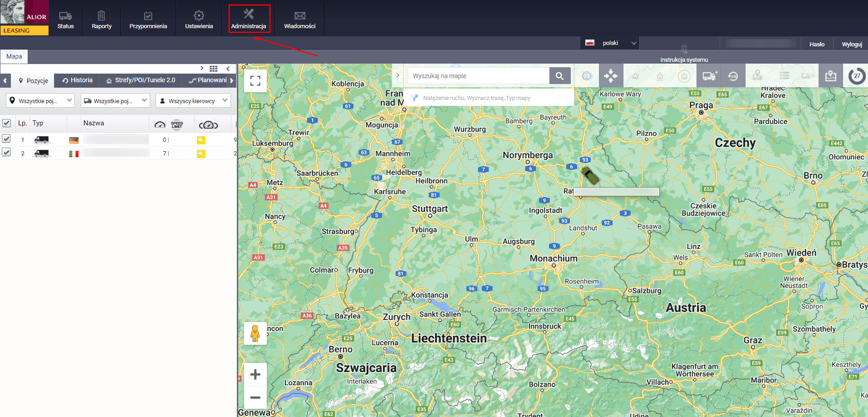Image resolution: width=868 pixels, height=417 pixels.
Task: Click the 27 refresh countdown circle
Action: click(x=857, y=76)
